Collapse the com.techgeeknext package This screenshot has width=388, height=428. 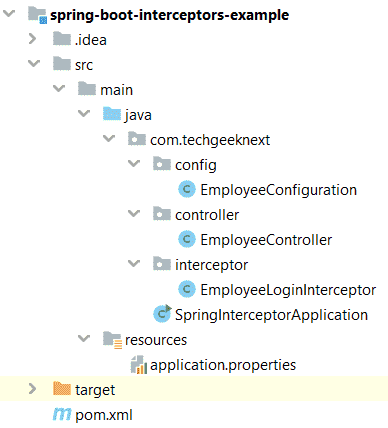coord(109,138)
